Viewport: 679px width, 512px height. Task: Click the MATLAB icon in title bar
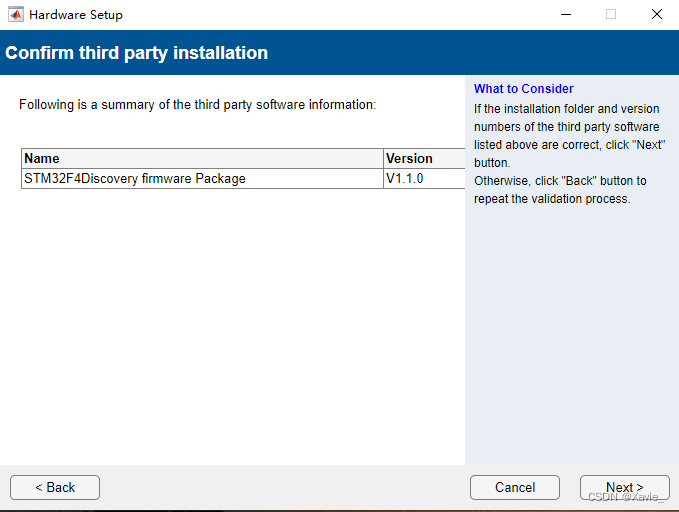point(16,14)
